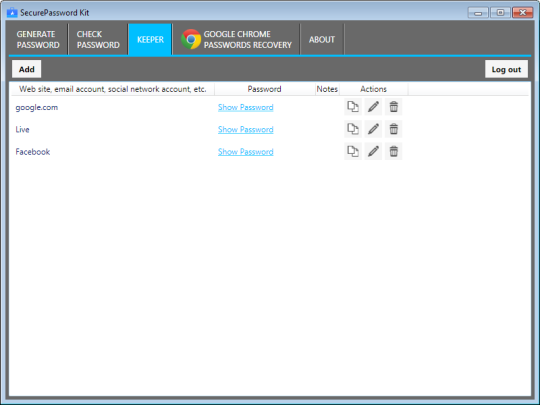The image size is (540, 405).
Task: Close the SecurePassword Kit window
Action: click(x=522, y=13)
